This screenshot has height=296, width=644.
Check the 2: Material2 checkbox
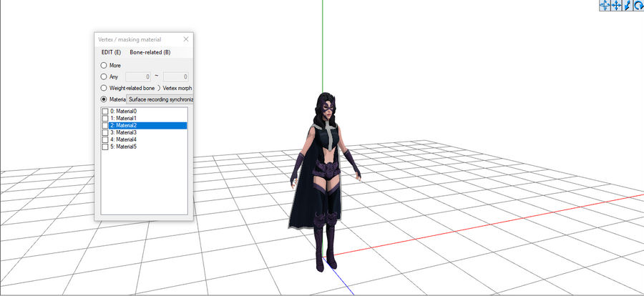pyautogui.click(x=105, y=126)
